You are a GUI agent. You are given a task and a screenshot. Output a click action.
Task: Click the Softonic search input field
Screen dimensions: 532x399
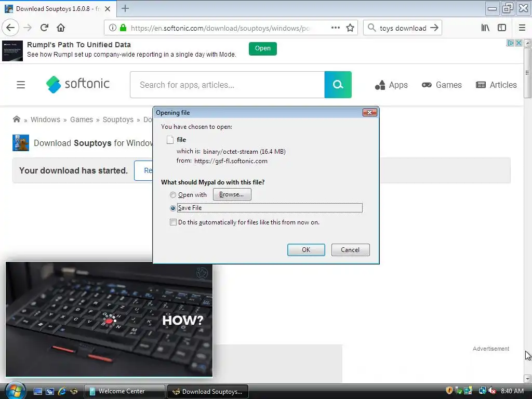pos(227,85)
